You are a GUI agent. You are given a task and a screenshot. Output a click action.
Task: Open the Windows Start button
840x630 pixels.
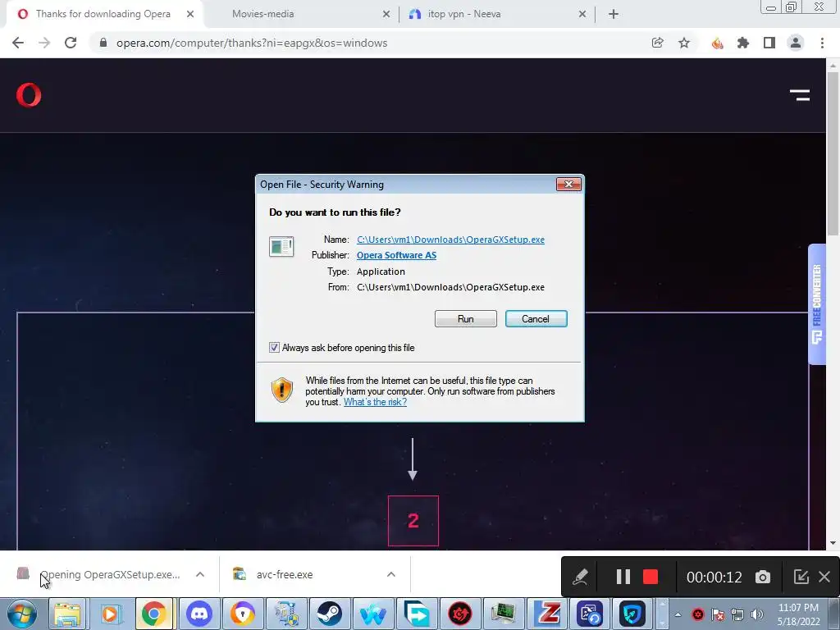[22, 614]
